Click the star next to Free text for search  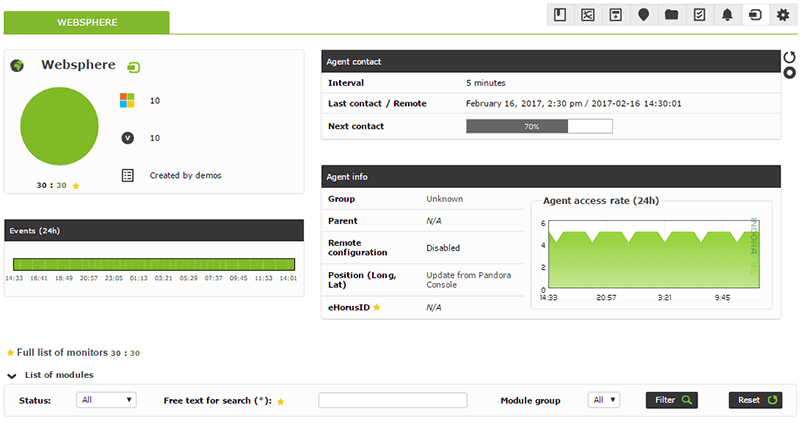click(x=280, y=402)
